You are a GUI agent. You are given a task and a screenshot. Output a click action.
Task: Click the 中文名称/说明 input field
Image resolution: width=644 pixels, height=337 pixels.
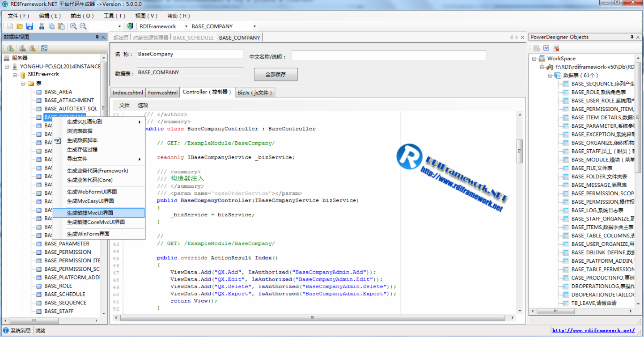click(389, 55)
